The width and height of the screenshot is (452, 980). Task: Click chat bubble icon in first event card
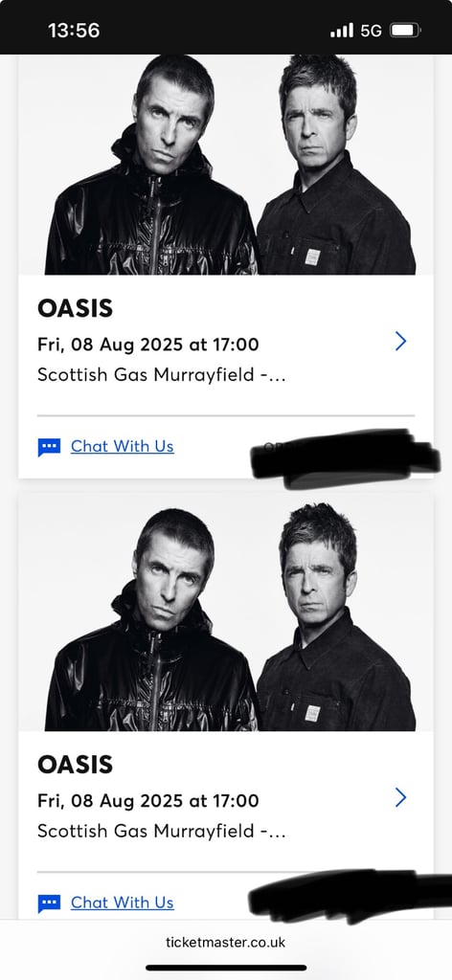click(x=50, y=447)
